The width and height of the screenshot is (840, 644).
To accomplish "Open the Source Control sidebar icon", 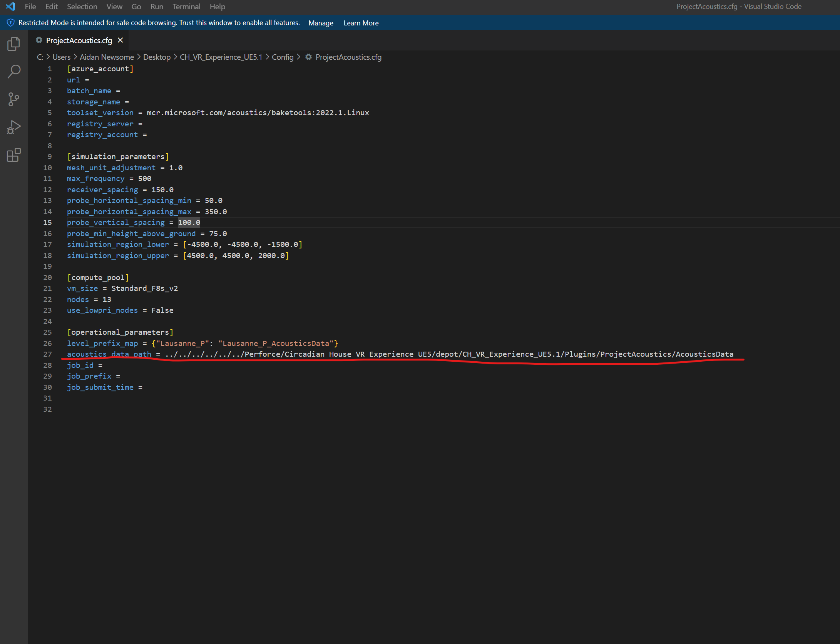I will 13,99.
